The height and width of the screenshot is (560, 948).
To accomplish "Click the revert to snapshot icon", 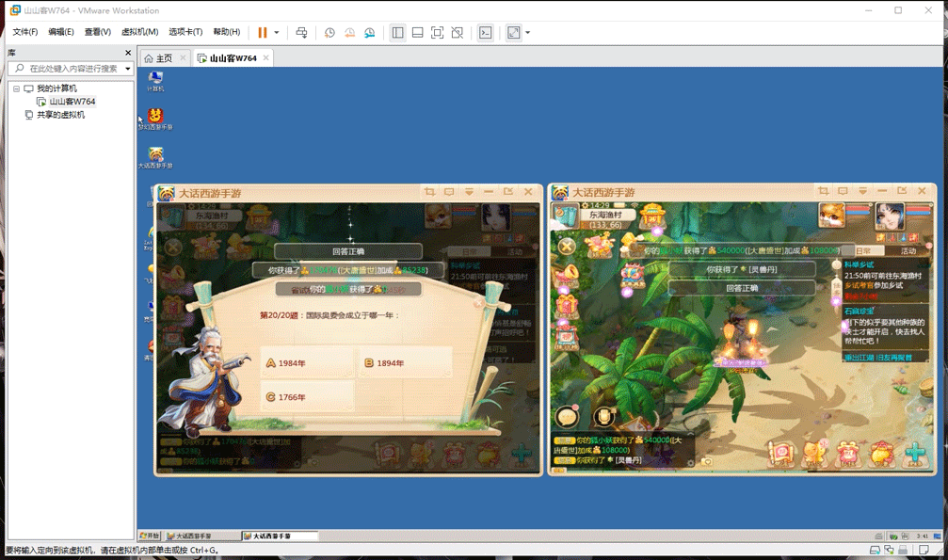I will (x=349, y=33).
